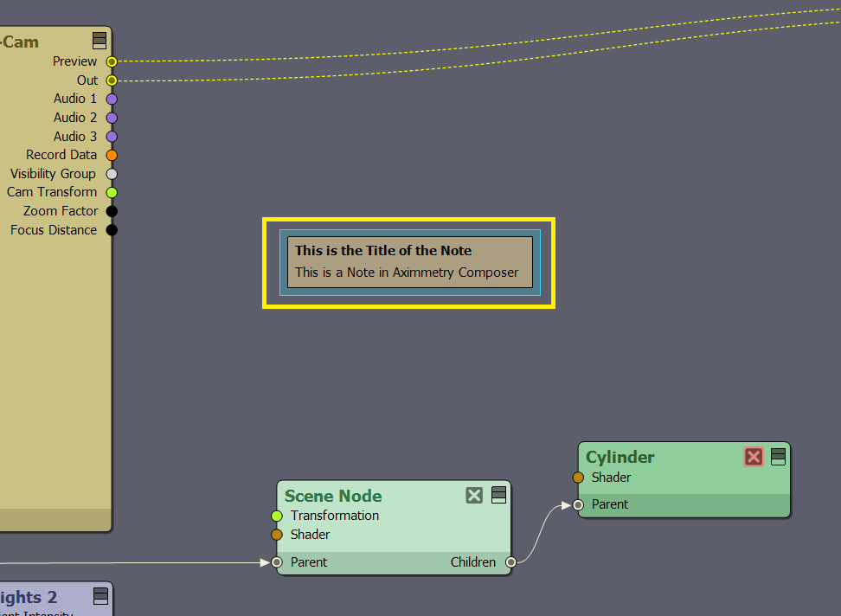The width and height of the screenshot is (841, 616).
Task: Toggle the red X on Cylinder node
Action: pyautogui.click(x=754, y=456)
